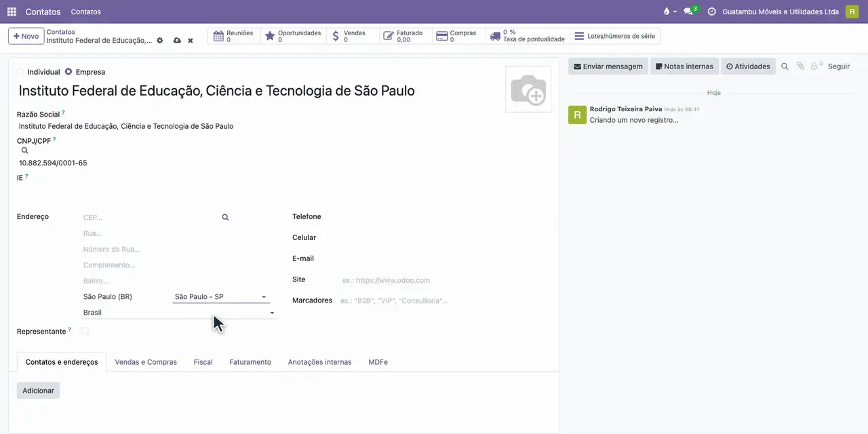Image resolution: width=868 pixels, height=434 pixels.
Task: Open the city field São Paulo (BR)
Action: pyautogui.click(x=125, y=297)
